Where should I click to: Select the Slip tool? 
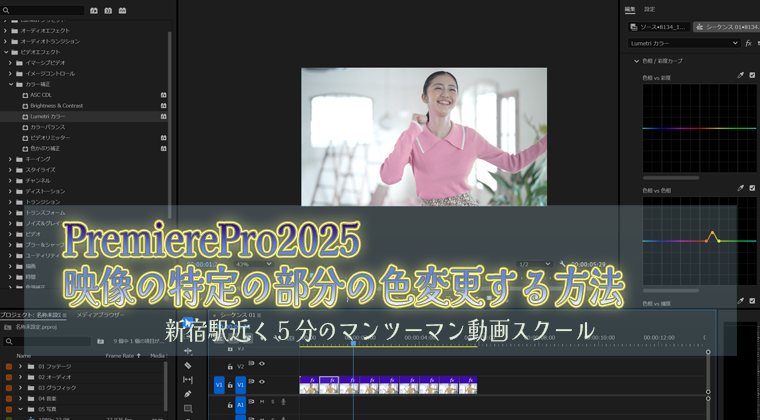[188, 380]
